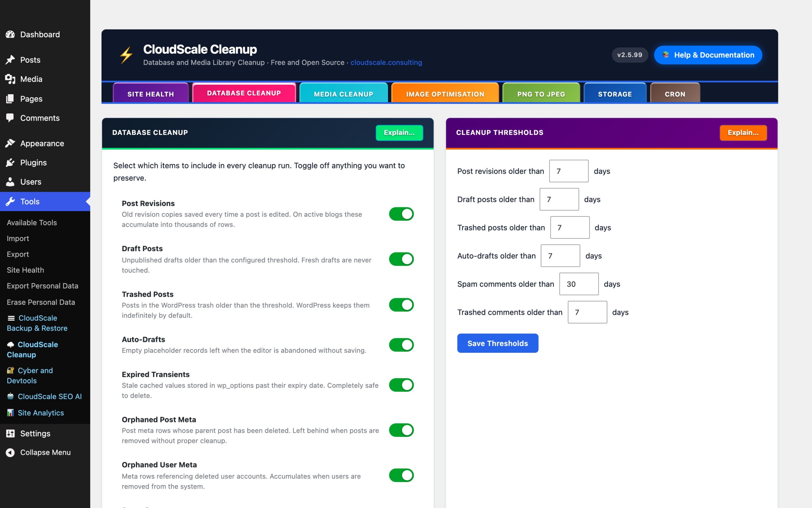Click the Trashed posts days input
Image resolution: width=812 pixels, height=508 pixels.
pos(570,227)
